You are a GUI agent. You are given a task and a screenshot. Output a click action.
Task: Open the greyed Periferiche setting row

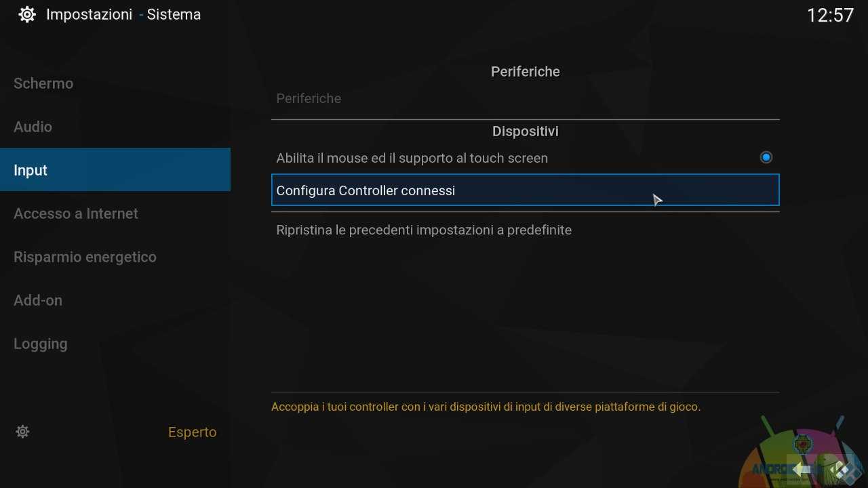point(526,98)
